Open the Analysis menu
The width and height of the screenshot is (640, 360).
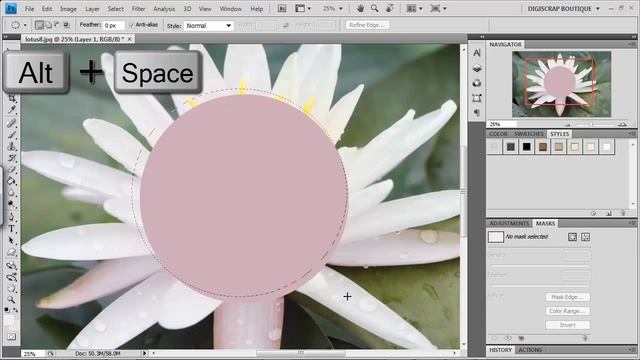coord(164,9)
